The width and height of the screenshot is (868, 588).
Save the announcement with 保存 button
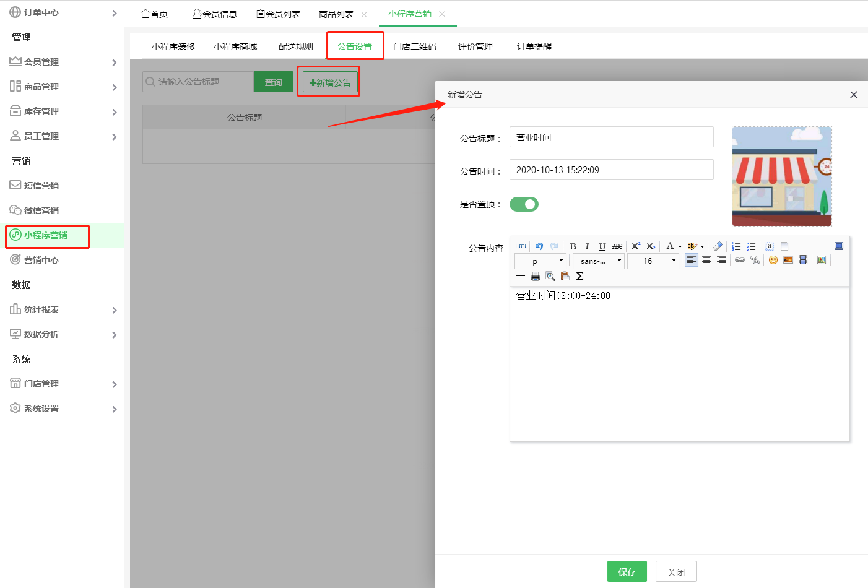pyautogui.click(x=627, y=571)
